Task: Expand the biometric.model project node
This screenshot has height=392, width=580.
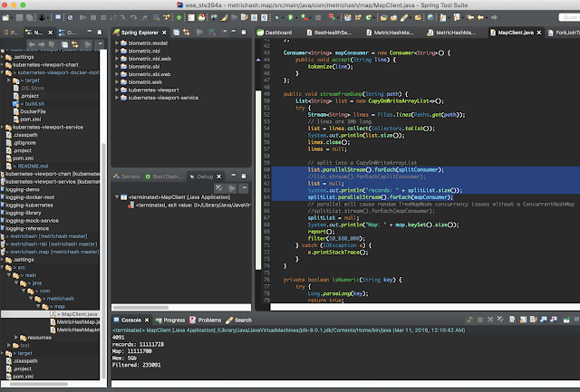Action: coord(118,43)
